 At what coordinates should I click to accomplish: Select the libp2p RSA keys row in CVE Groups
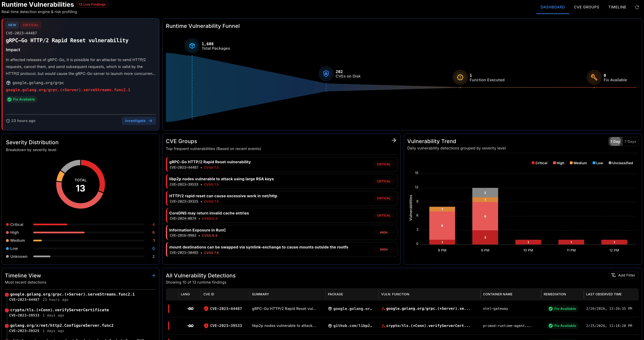[x=281, y=181]
